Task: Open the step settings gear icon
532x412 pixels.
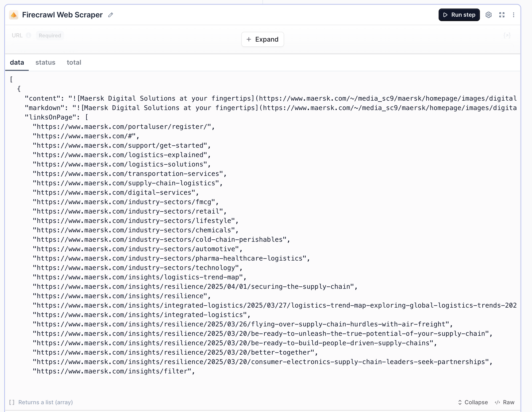Action: point(488,15)
